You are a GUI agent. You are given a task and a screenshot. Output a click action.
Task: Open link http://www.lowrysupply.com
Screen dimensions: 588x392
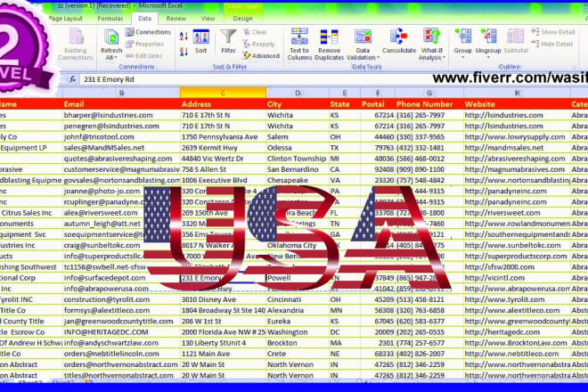515,137
